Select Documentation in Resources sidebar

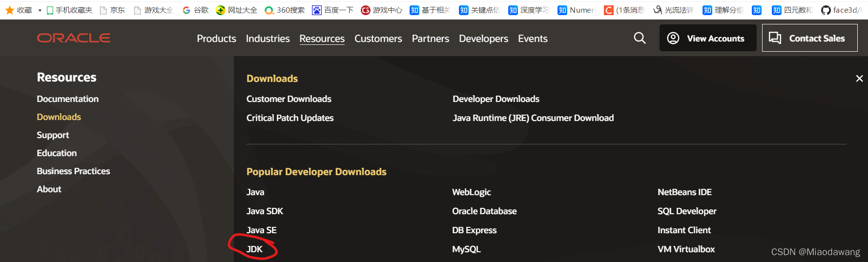tap(67, 99)
